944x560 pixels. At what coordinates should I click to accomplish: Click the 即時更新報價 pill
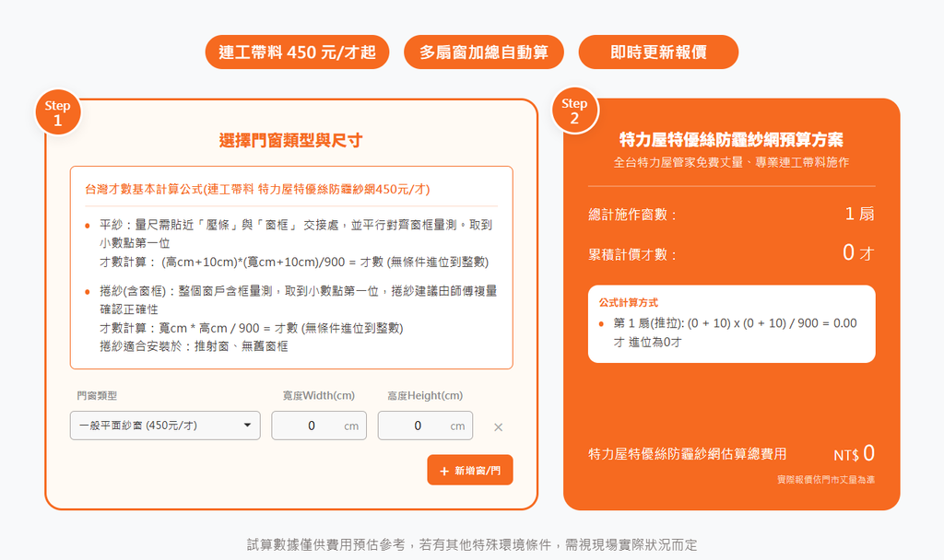click(658, 52)
